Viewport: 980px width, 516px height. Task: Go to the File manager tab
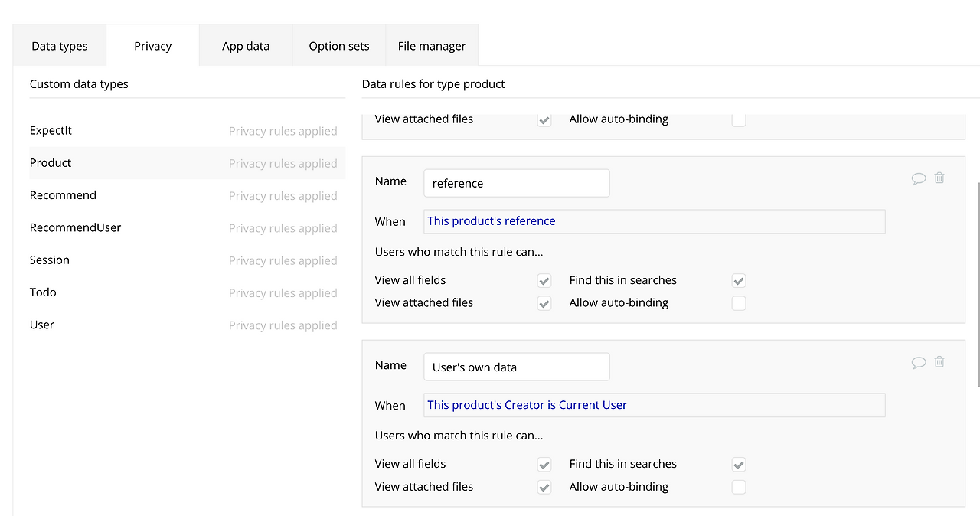(432, 46)
